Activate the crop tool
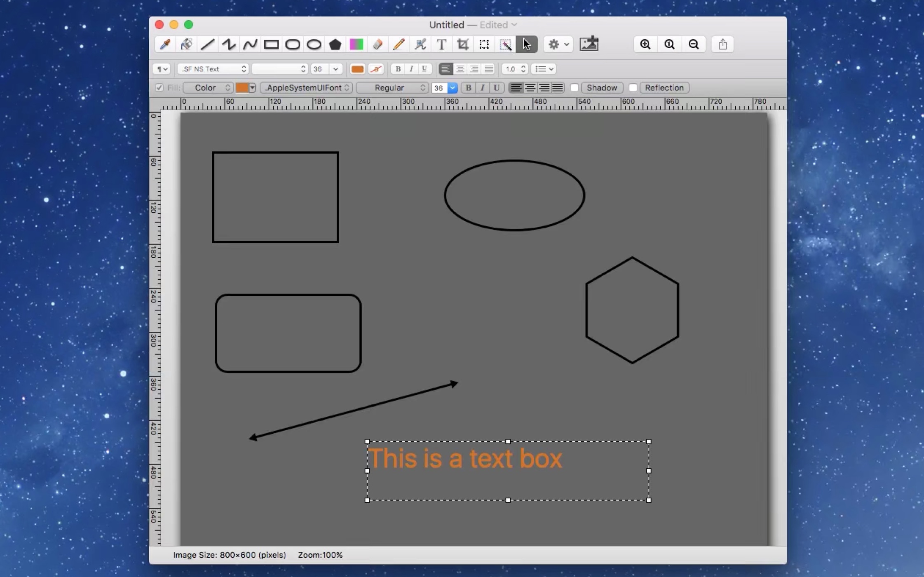The height and width of the screenshot is (577, 924). pos(462,44)
